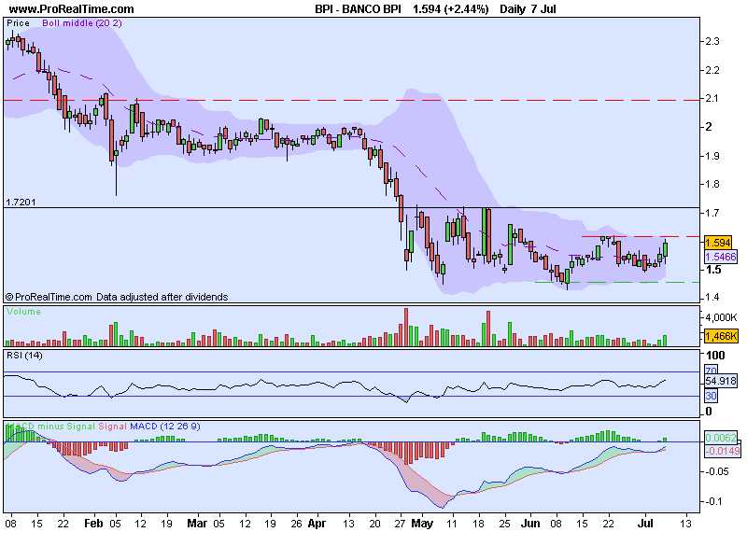Click the 1.4 price axis label
The height and width of the screenshot is (560, 747).
pos(712,298)
